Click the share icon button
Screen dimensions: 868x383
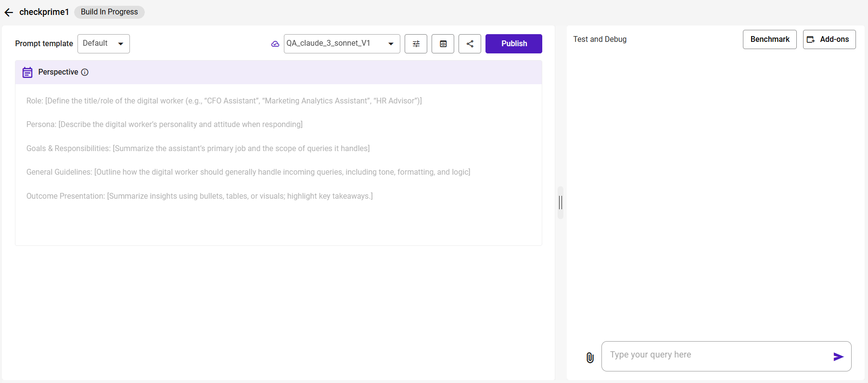(470, 44)
